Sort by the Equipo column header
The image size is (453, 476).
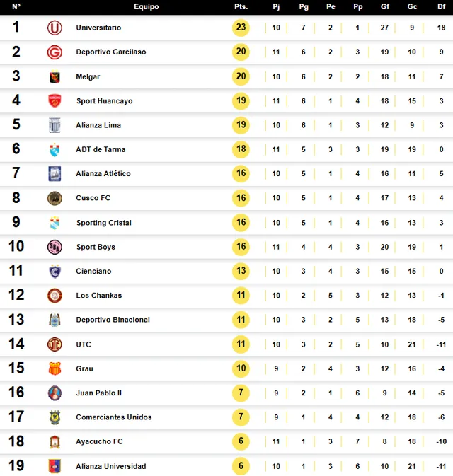(x=147, y=6)
